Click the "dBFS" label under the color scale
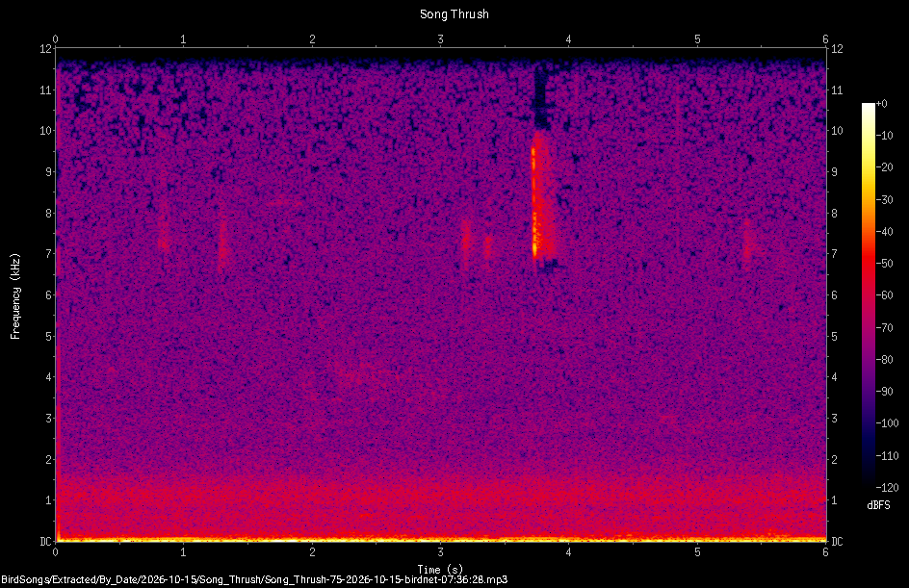 (x=878, y=505)
